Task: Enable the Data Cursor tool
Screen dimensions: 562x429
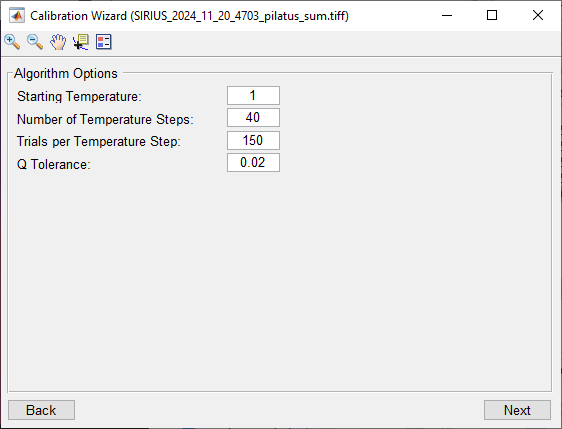Action: coord(81,42)
